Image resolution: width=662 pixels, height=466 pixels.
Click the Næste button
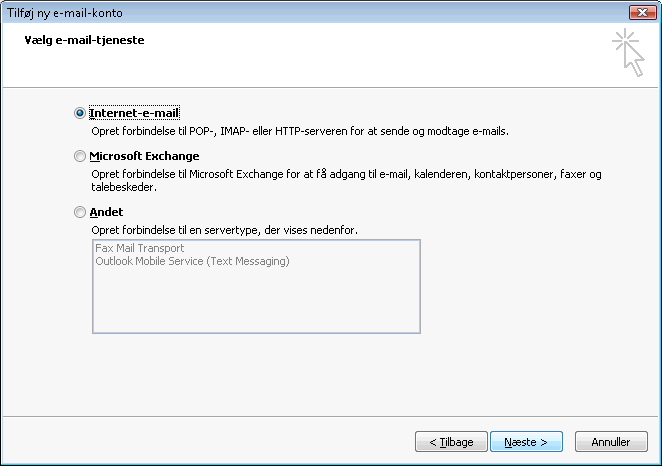click(x=525, y=441)
